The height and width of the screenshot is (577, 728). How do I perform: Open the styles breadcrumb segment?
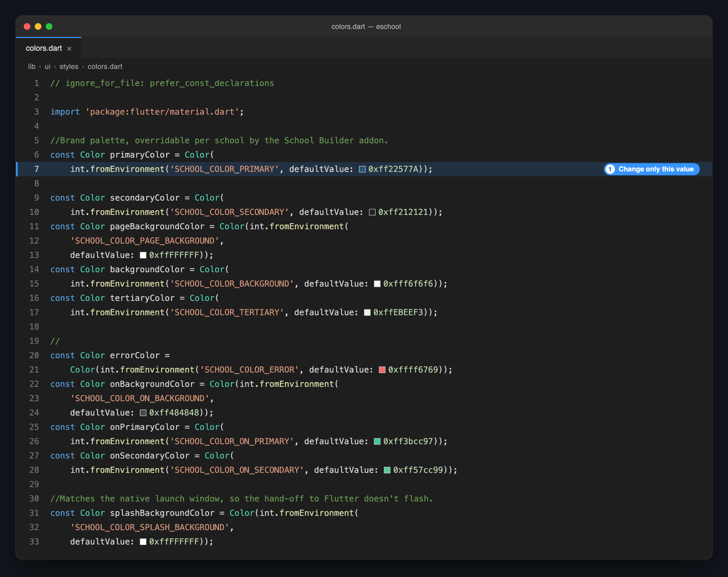click(69, 67)
